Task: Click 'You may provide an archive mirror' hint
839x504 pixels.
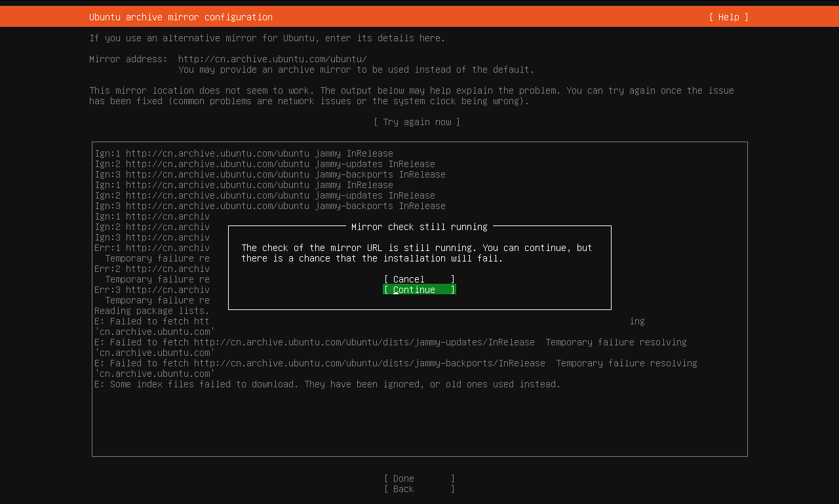Action: [x=357, y=69]
